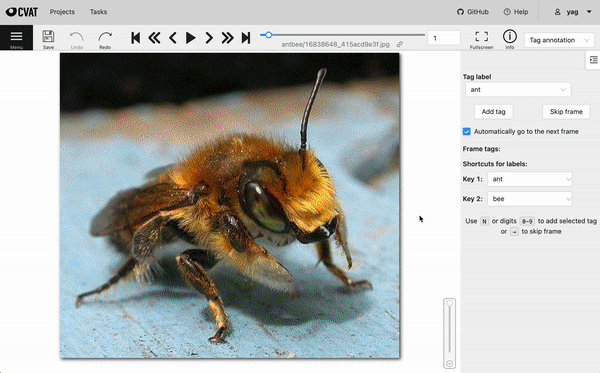The width and height of the screenshot is (600, 373).
Task: Open the Tag annotation workspace dropdown
Action: pos(559,40)
